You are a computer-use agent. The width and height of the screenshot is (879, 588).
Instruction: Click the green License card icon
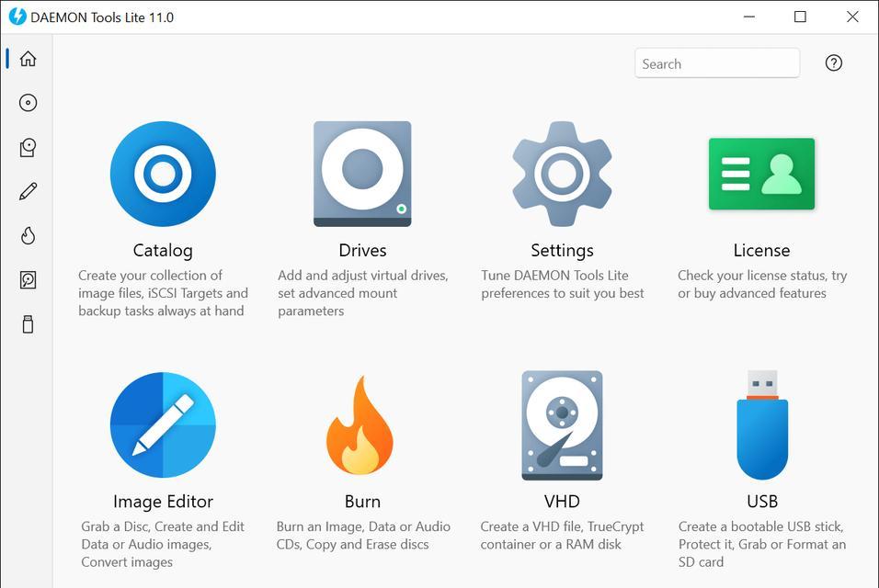tap(761, 174)
